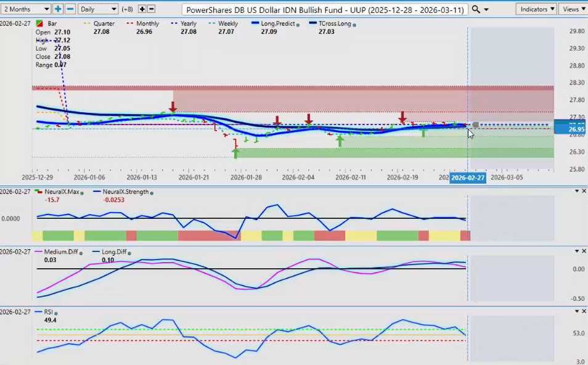Open the 2 Months time range dropdown
The width and height of the screenshot is (588, 365).
tap(26, 9)
